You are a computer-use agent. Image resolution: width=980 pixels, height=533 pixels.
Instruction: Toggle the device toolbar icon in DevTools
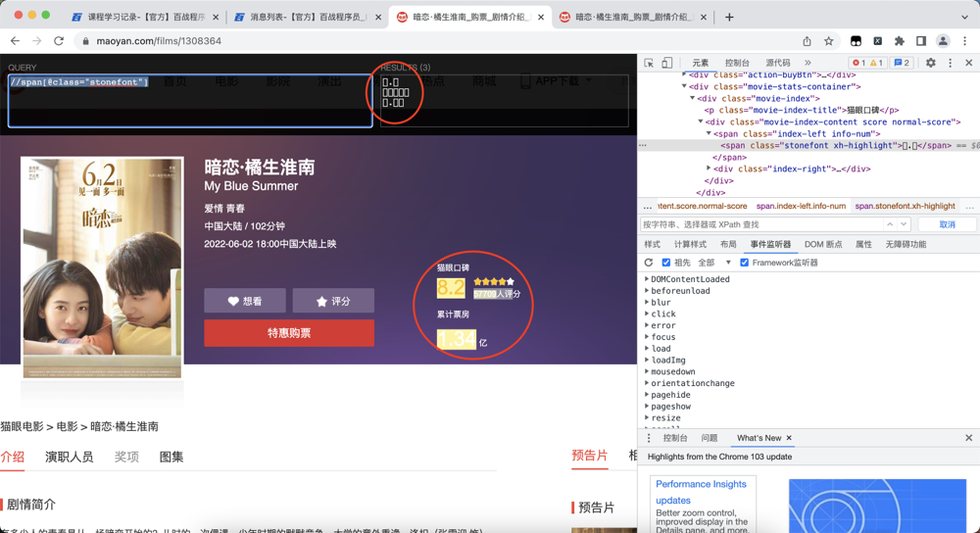[666, 63]
